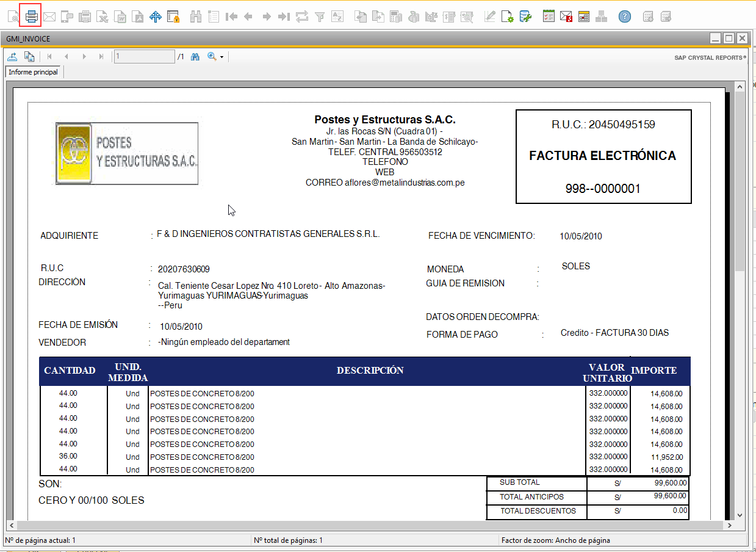Go to previous page in report viewer

(67, 57)
